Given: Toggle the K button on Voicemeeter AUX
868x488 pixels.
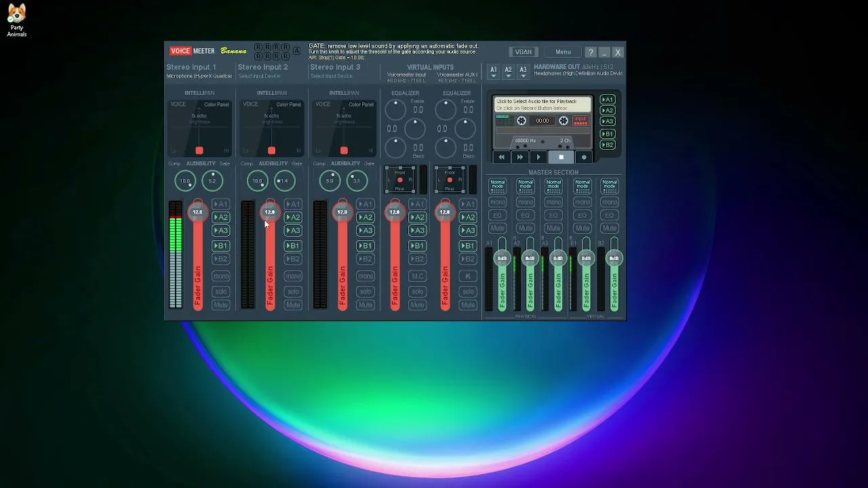Looking at the screenshot, I should click(x=468, y=276).
